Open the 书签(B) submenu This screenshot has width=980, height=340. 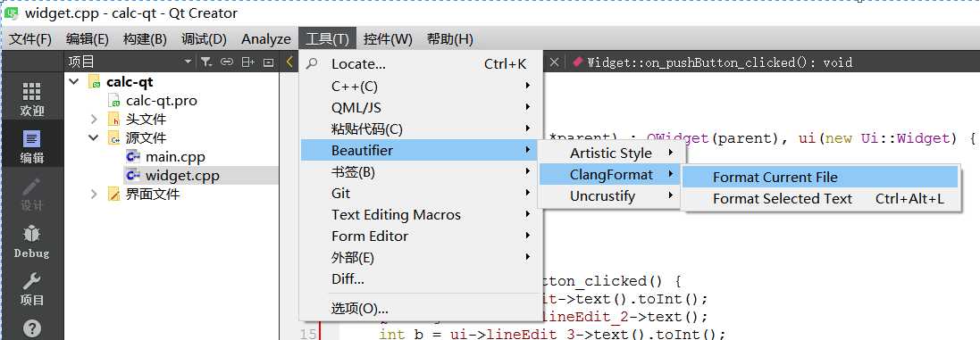coord(422,171)
